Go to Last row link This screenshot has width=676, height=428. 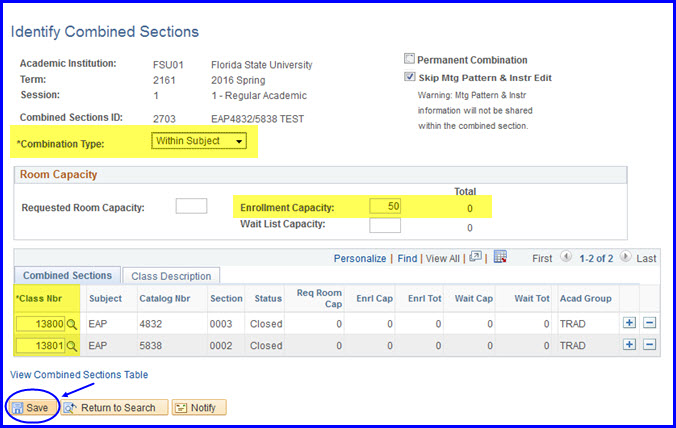[x=646, y=259]
